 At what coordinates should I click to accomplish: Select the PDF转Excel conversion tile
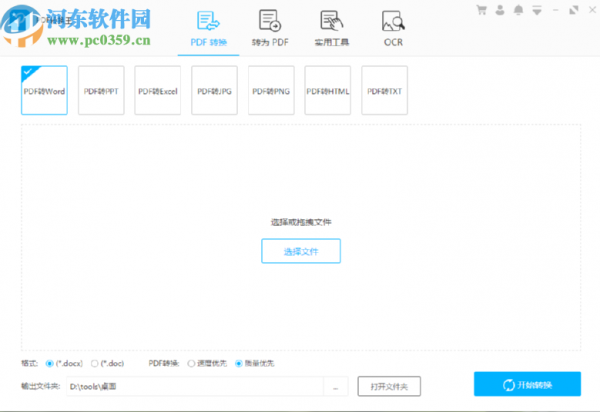click(x=158, y=90)
